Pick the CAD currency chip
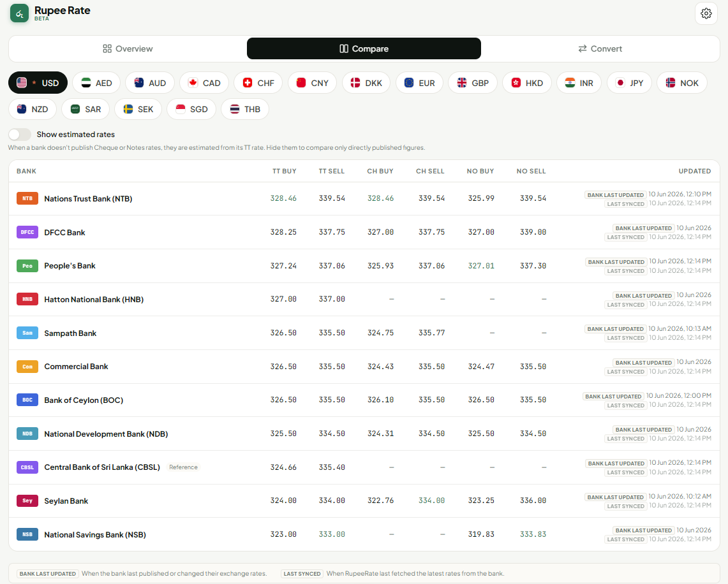The height and width of the screenshot is (584, 728). coord(204,83)
